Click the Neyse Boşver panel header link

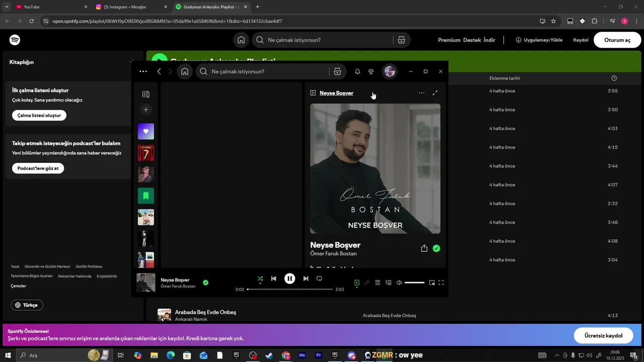[x=337, y=93]
